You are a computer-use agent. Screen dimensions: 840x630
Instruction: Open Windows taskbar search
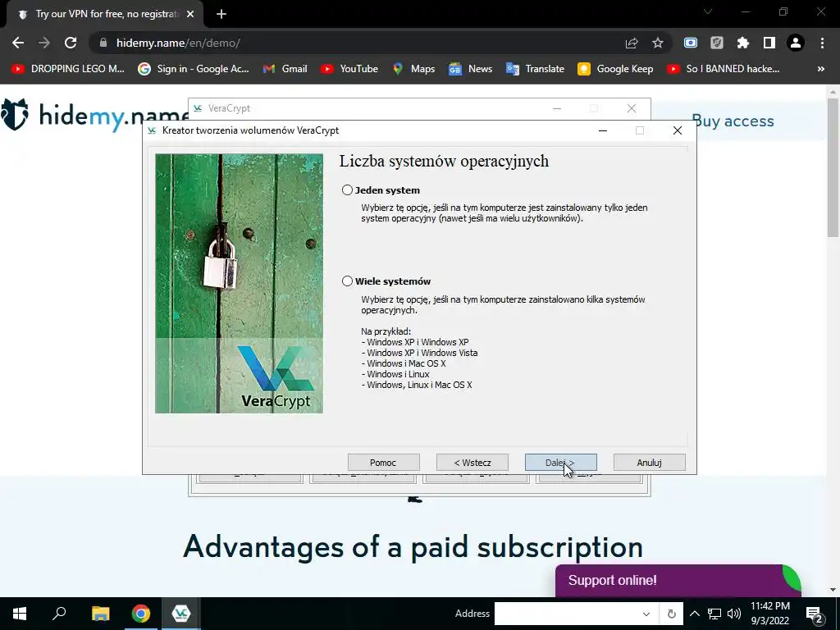click(59, 614)
